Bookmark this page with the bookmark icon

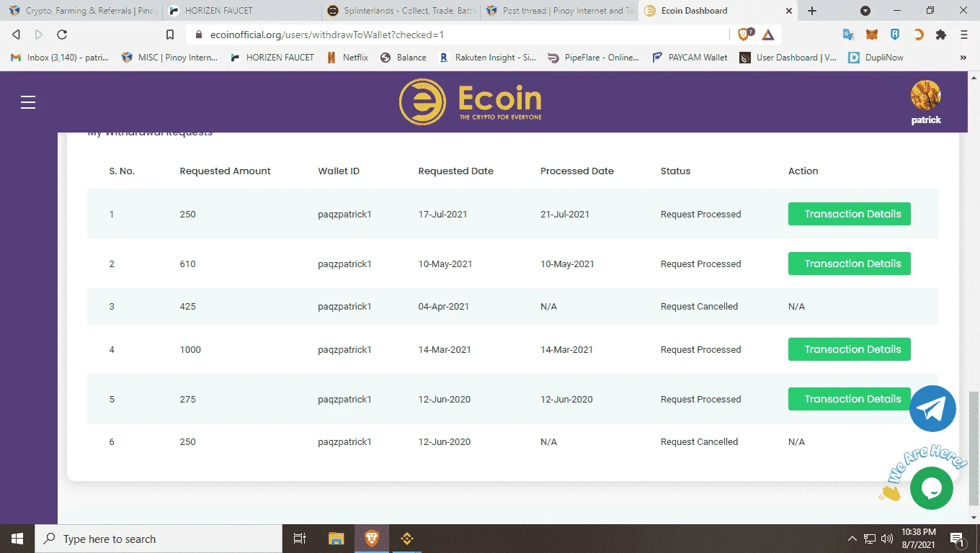[170, 35]
